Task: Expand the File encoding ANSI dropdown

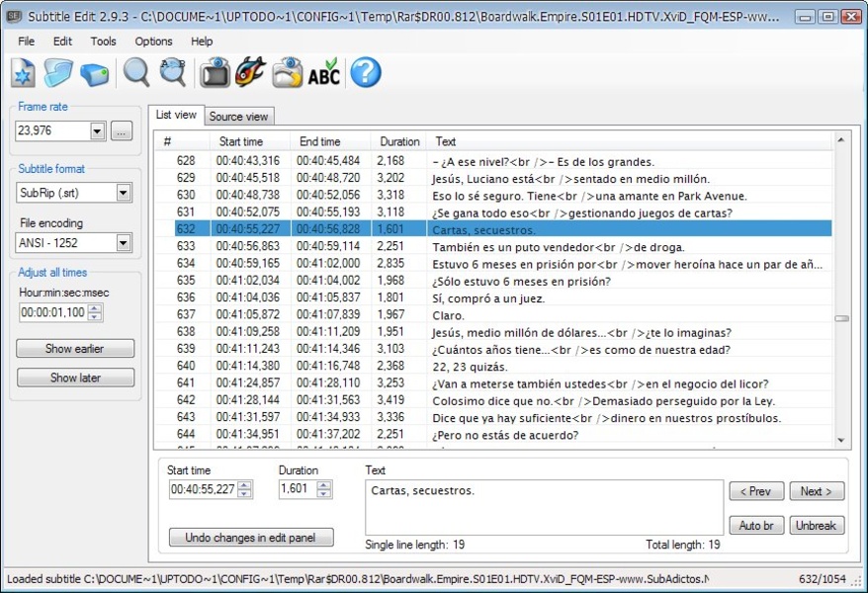Action: click(124, 243)
